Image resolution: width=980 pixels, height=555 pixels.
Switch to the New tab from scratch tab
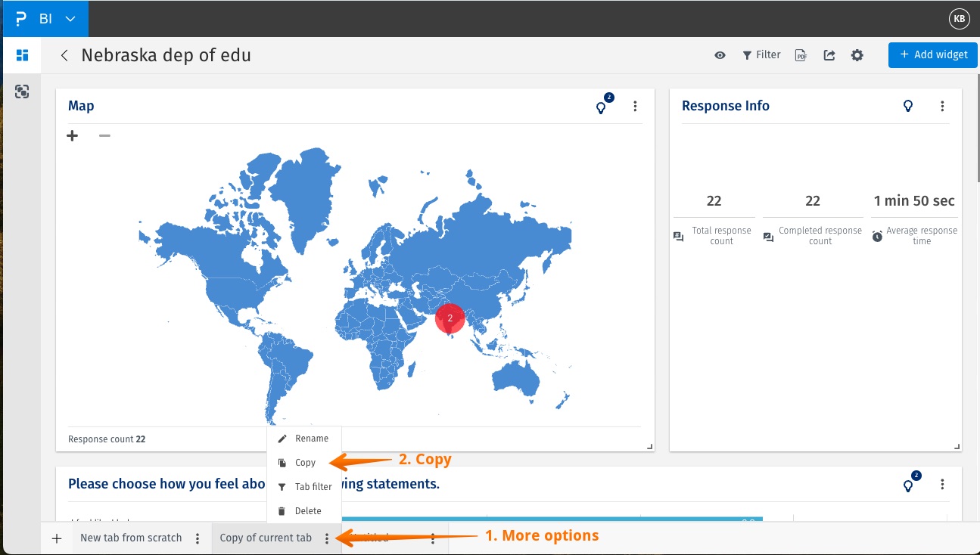tap(131, 538)
